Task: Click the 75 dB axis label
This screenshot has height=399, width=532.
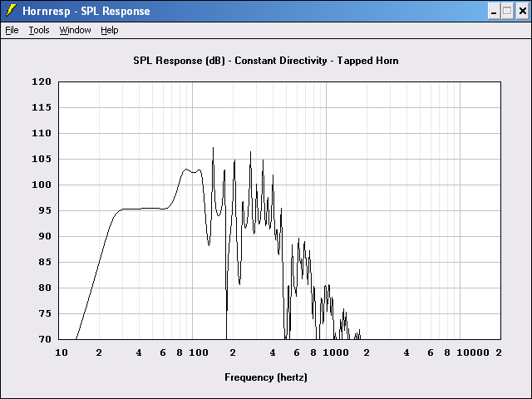Action: 45,314
